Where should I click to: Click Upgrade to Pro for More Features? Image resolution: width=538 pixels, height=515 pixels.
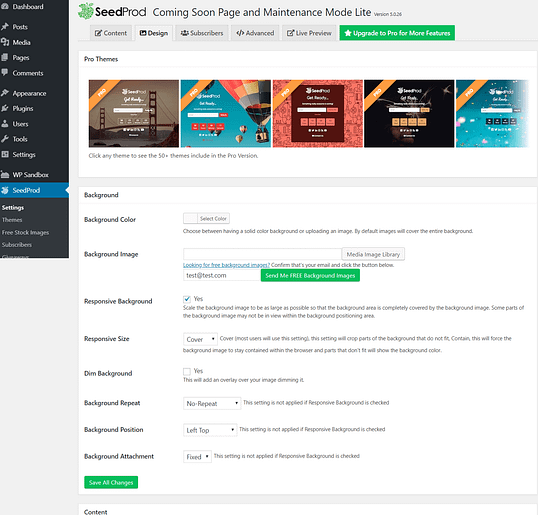tap(397, 33)
